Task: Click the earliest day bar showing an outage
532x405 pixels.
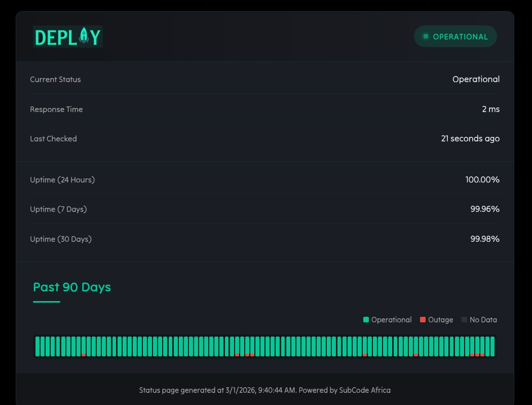Action: click(84, 346)
